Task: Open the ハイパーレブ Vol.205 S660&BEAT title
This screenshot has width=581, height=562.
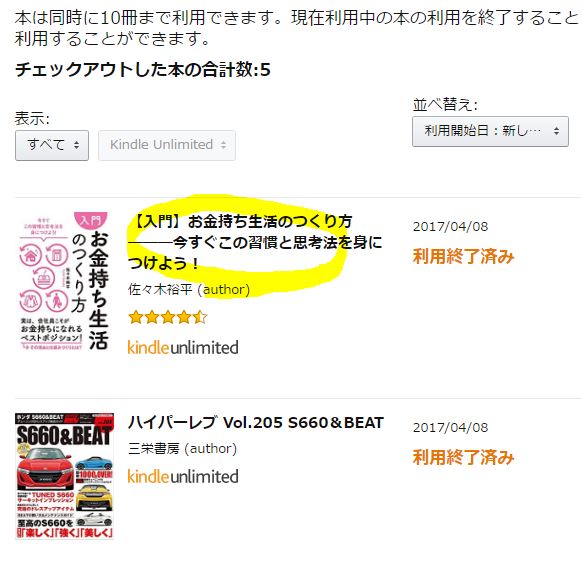Action: pos(256,423)
